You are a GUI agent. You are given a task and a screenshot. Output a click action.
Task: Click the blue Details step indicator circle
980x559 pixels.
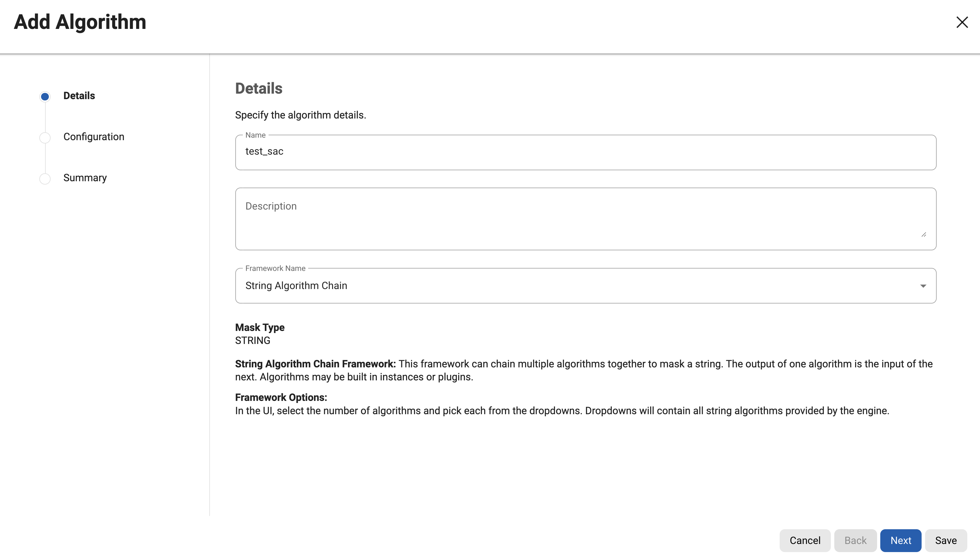click(45, 96)
